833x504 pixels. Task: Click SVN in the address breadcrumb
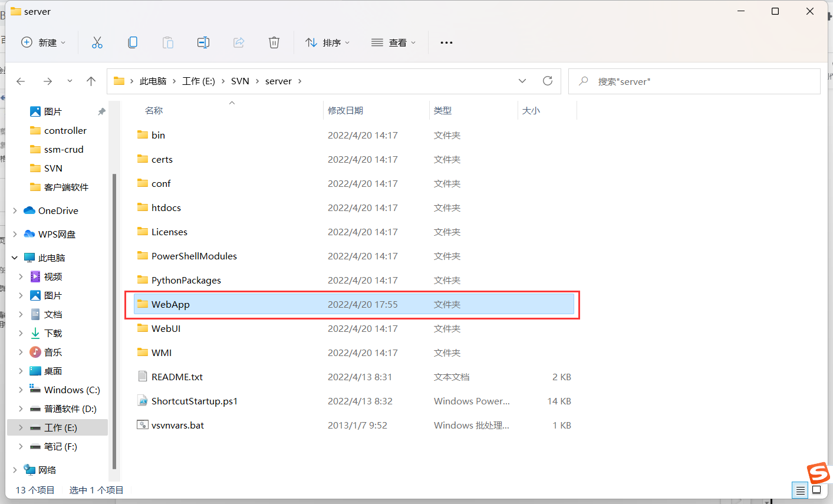(240, 81)
